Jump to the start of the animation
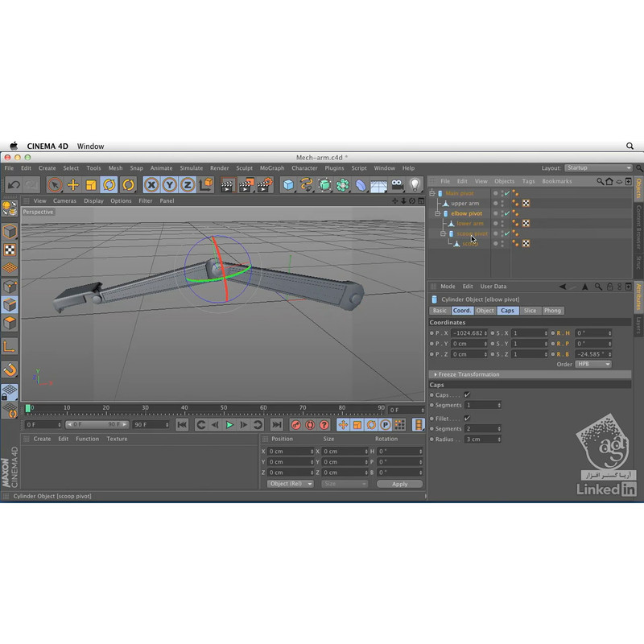 coord(182,425)
